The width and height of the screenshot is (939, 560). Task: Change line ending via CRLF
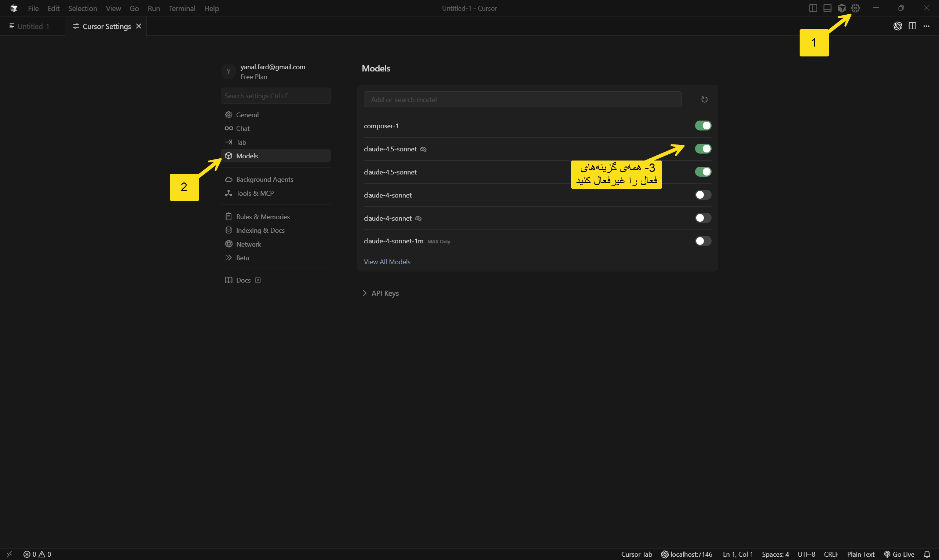click(831, 554)
